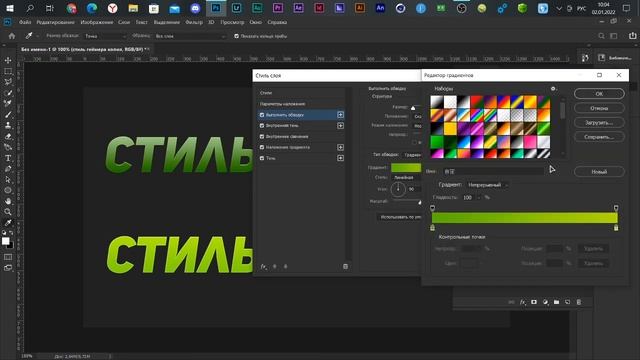
Task: Open the Градиент type dropdown Непрерывный
Action: pyautogui.click(x=487, y=185)
